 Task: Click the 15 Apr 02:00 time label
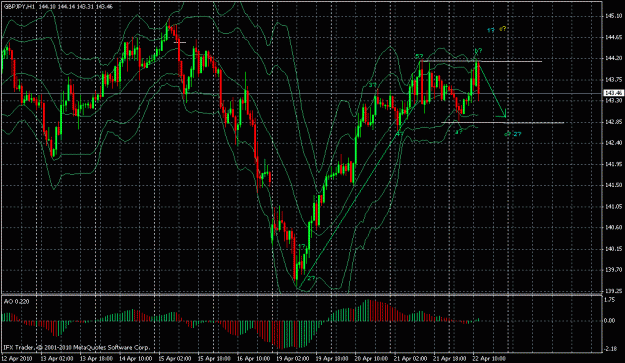click(175, 358)
